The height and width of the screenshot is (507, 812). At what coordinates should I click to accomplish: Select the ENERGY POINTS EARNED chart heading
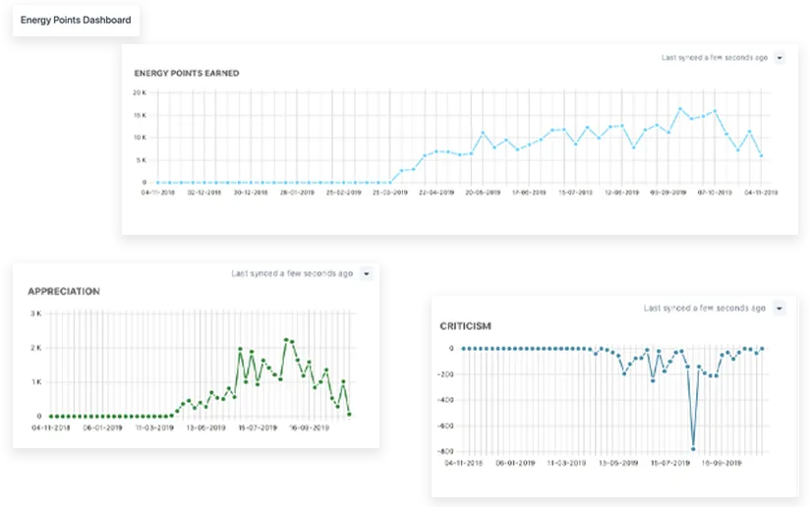[x=187, y=74]
